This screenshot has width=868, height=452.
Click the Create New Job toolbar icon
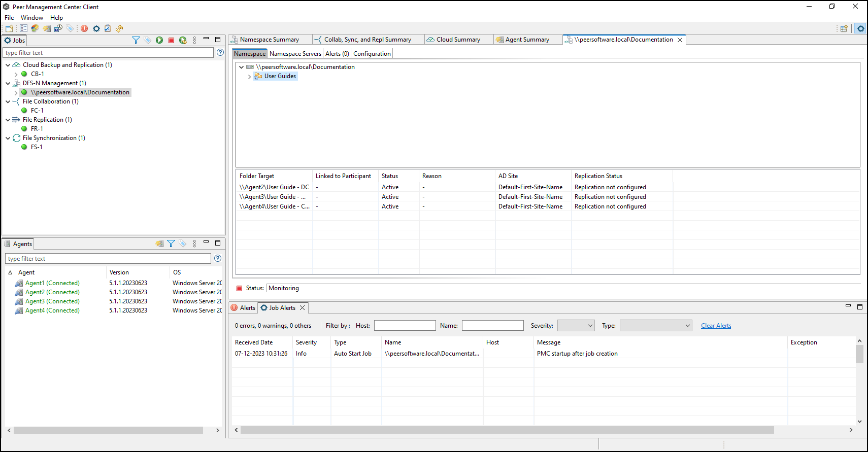click(x=9, y=28)
